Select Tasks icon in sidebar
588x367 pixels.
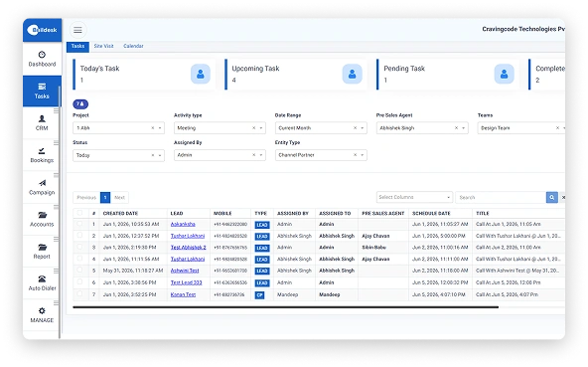(x=42, y=87)
